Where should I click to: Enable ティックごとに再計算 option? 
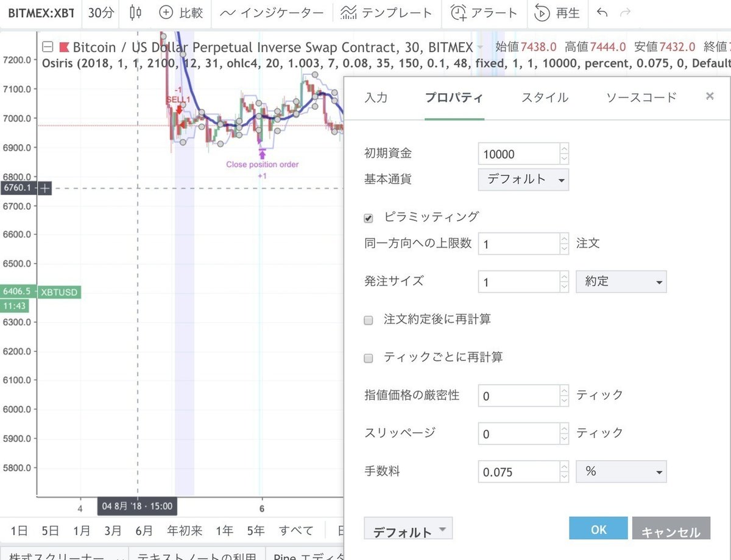point(368,359)
